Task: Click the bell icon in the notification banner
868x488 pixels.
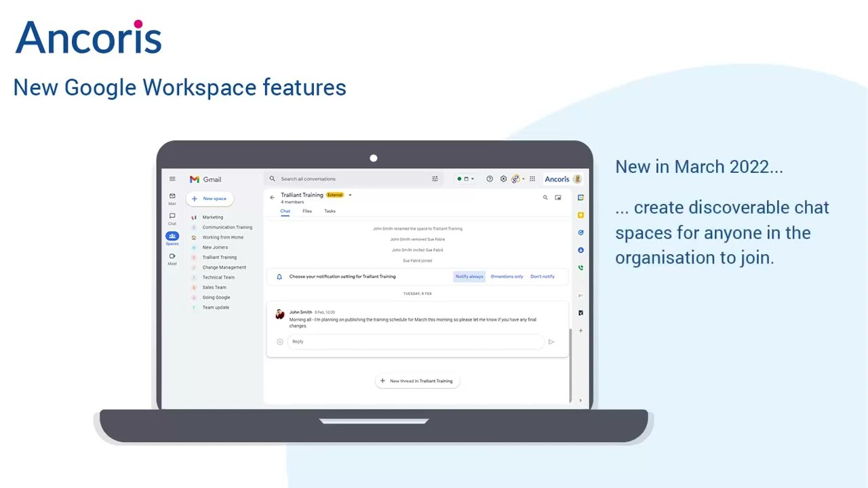Action: (x=279, y=277)
